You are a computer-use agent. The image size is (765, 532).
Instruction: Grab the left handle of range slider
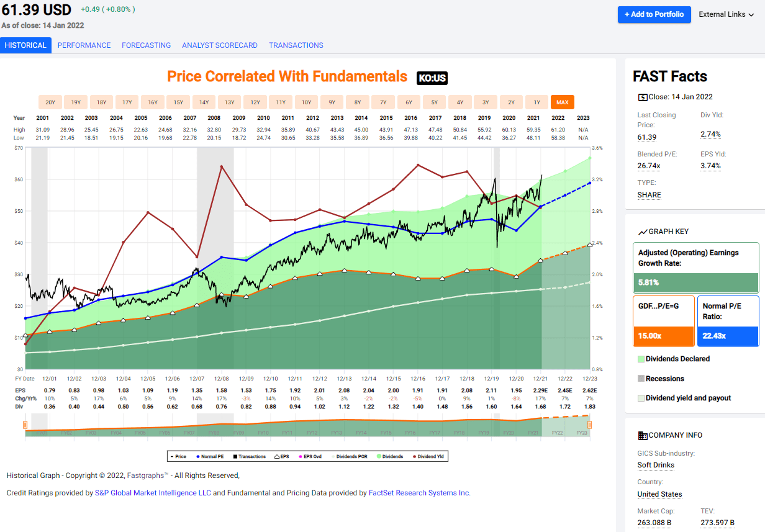[x=25, y=425]
